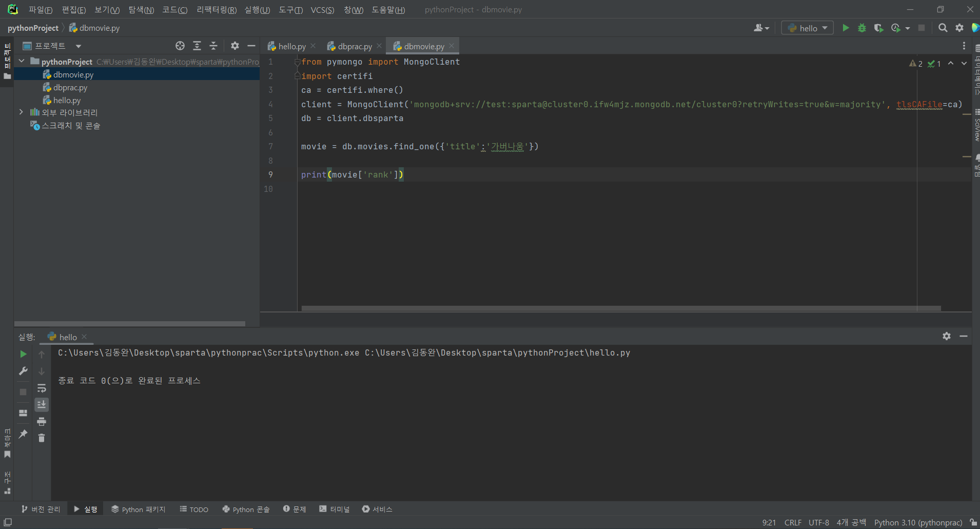The height and width of the screenshot is (529, 980).
Task: Close the dbmovie.py editor tab
Action: click(x=452, y=46)
